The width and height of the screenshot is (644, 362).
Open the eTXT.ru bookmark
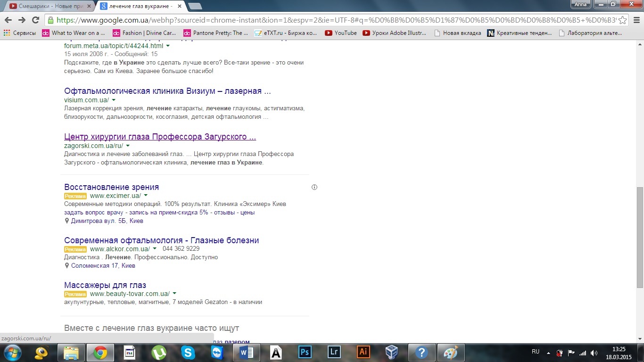286,33
